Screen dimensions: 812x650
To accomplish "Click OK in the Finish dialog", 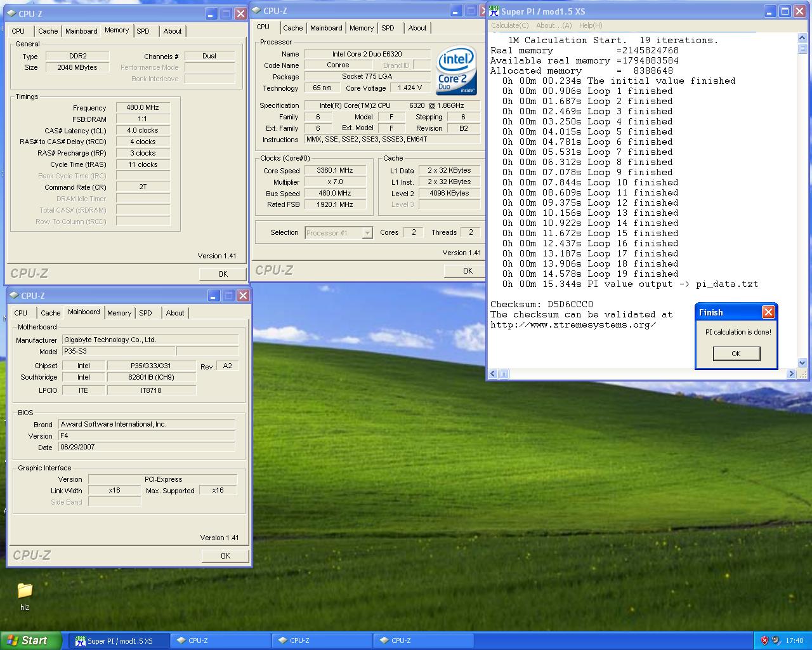I will click(736, 354).
